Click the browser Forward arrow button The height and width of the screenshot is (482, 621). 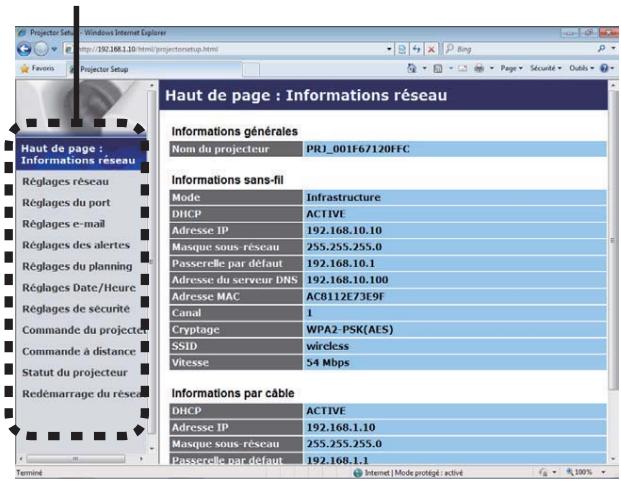tap(41, 49)
